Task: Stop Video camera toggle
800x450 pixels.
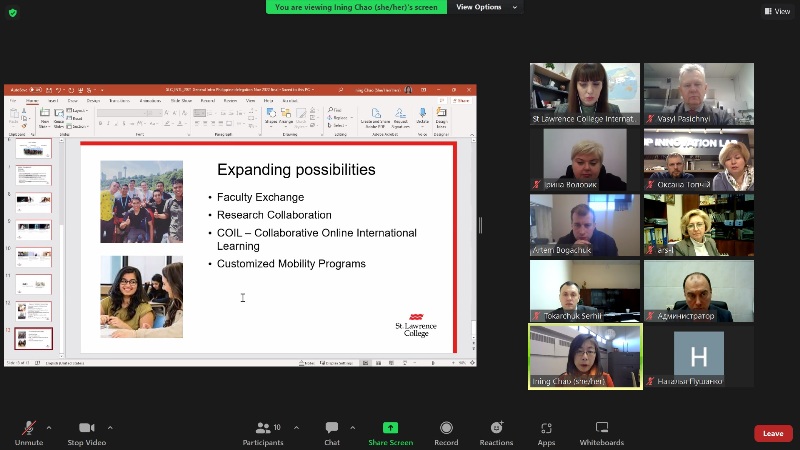Action: [87, 433]
